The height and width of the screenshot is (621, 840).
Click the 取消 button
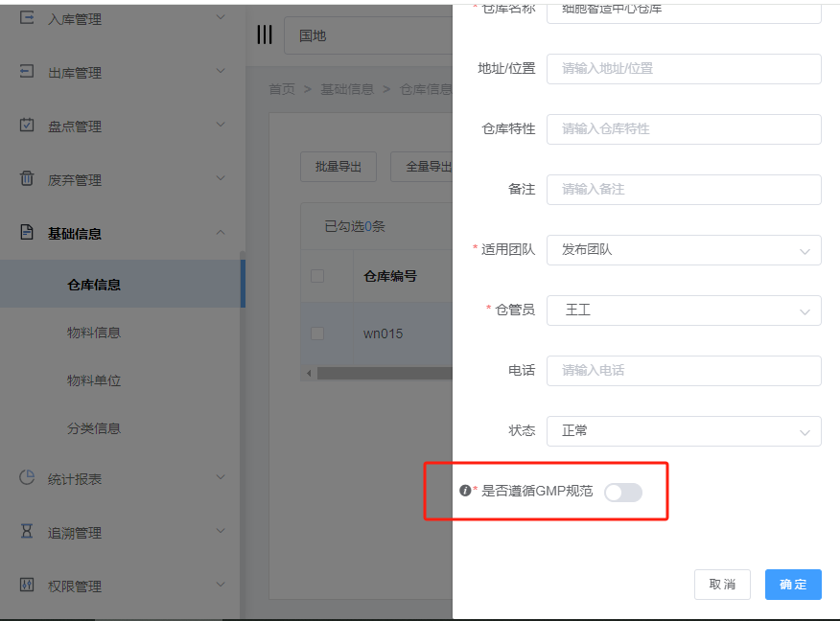coord(722,585)
